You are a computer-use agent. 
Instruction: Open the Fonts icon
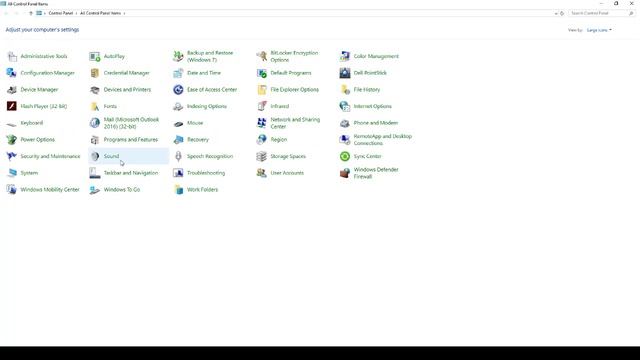pos(95,107)
